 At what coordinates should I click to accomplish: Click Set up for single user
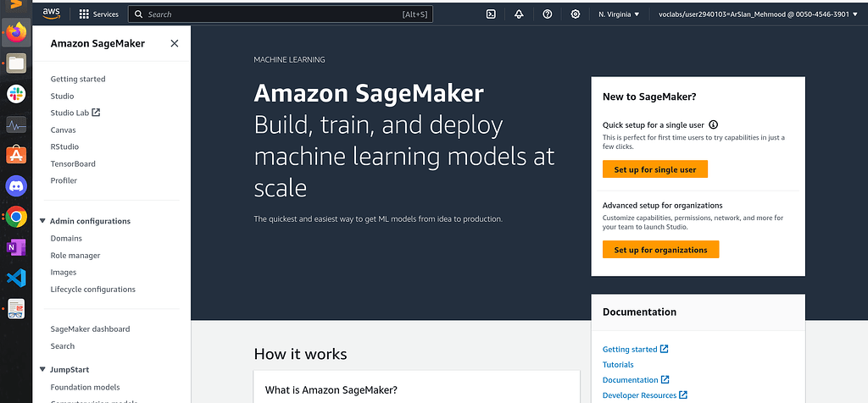[655, 169]
